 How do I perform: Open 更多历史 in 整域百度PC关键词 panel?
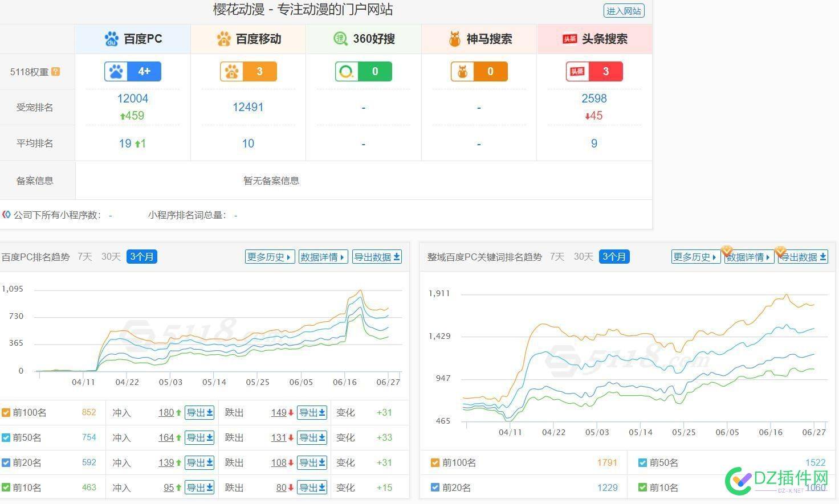pos(696,257)
